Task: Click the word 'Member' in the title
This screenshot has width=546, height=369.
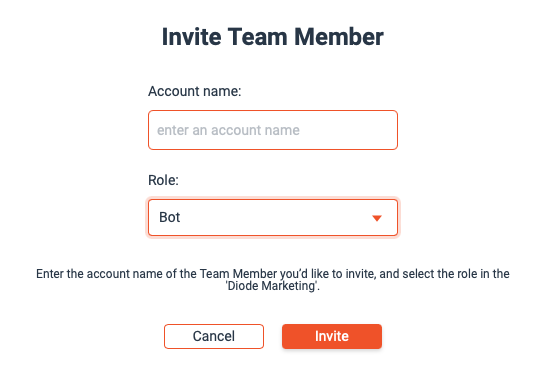Action: point(339,37)
